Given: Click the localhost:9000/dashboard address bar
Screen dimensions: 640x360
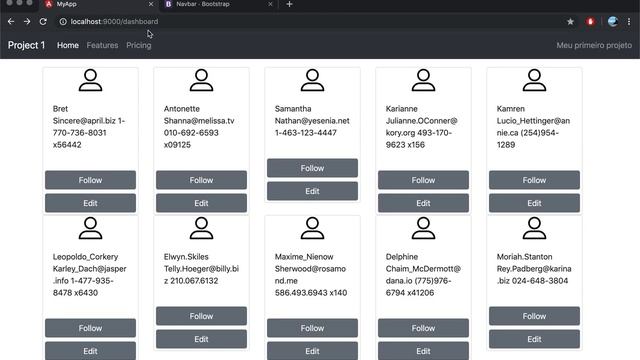Looking at the screenshot, I should [x=310, y=21].
